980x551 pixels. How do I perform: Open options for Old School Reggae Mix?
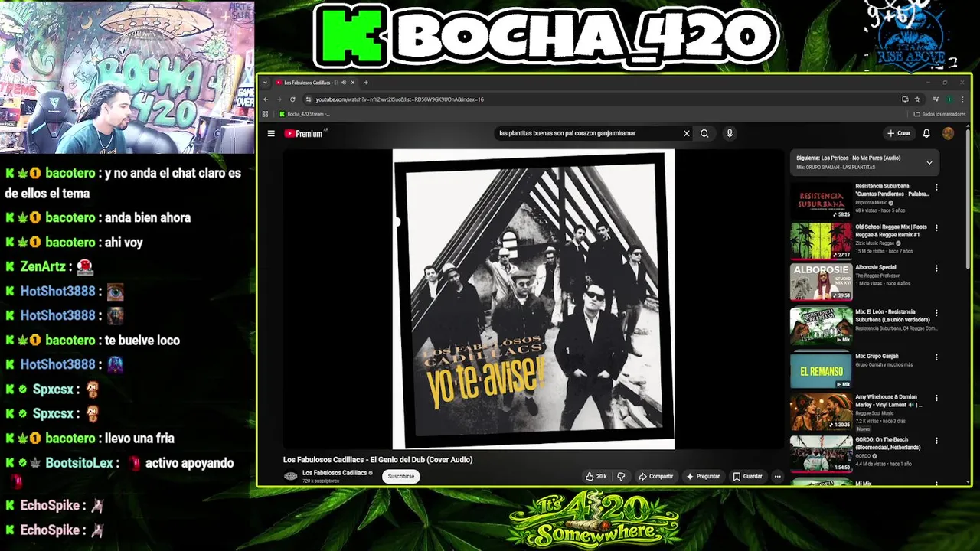936,228
